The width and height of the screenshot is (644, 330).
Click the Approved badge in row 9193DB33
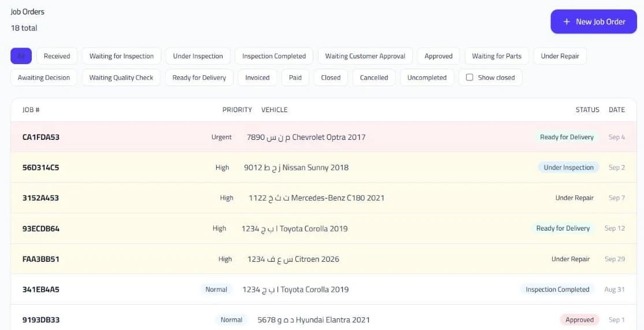click(x=579, y=320)
